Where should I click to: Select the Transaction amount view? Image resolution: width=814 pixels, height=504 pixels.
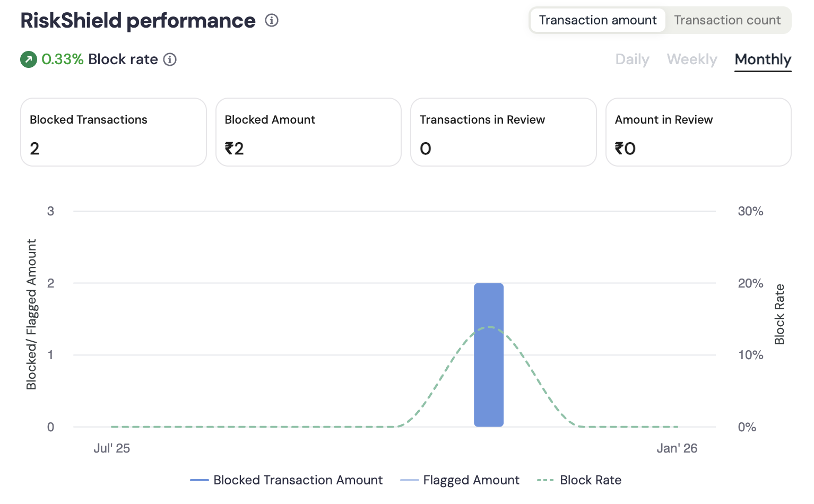pyautogui.click(x=597, y=20)
